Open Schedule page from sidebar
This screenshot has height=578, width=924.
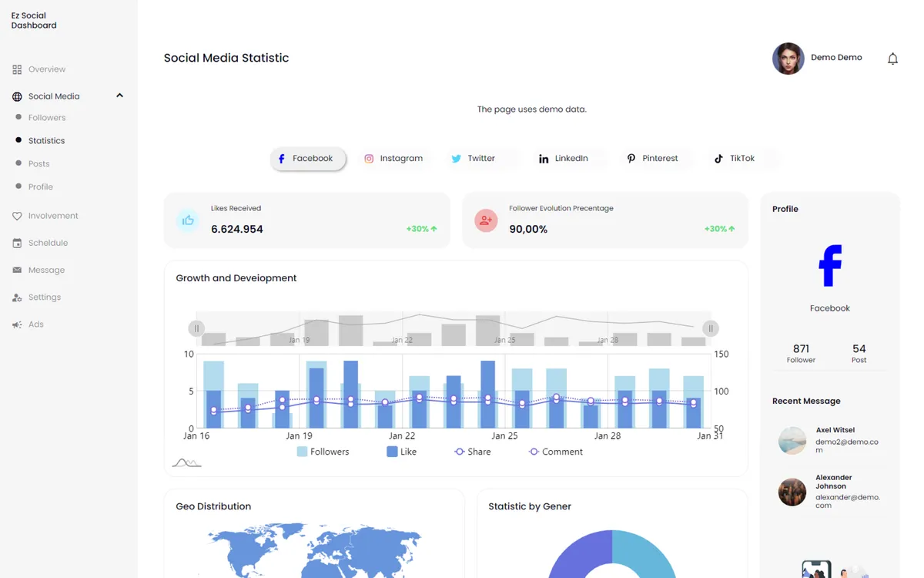[48, 243]
